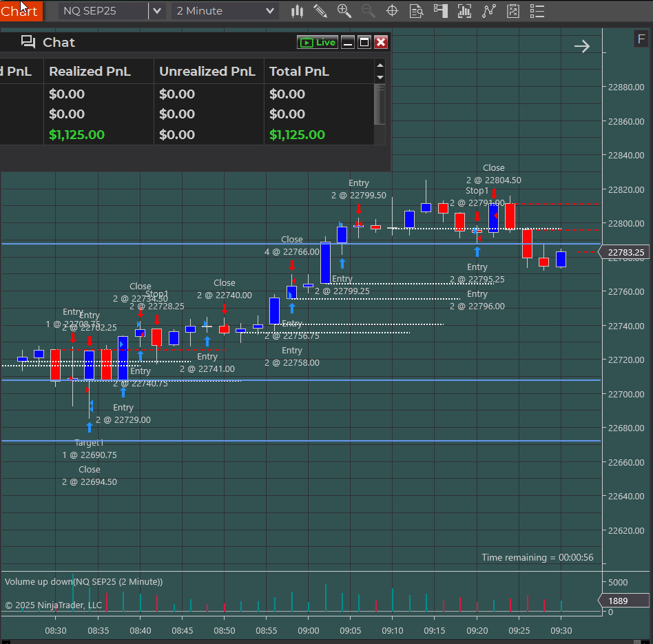
Task: Click the Close 2 @ 22804.50 label
Action: pyautogui.click(x=493, y=174)
